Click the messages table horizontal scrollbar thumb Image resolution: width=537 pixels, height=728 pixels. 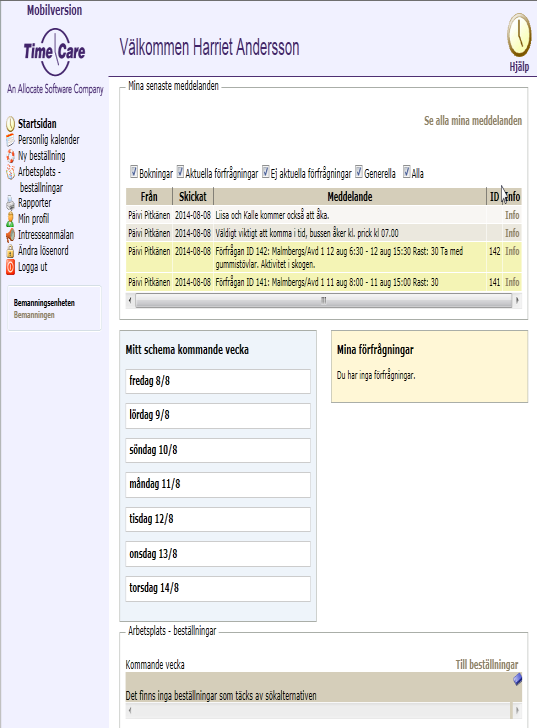[x=323, y=300]
